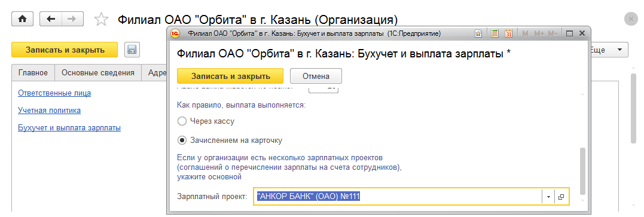The height and width of the screenshot is (217, 644).
Task: Add organization to favorites star
Action: 101,19
